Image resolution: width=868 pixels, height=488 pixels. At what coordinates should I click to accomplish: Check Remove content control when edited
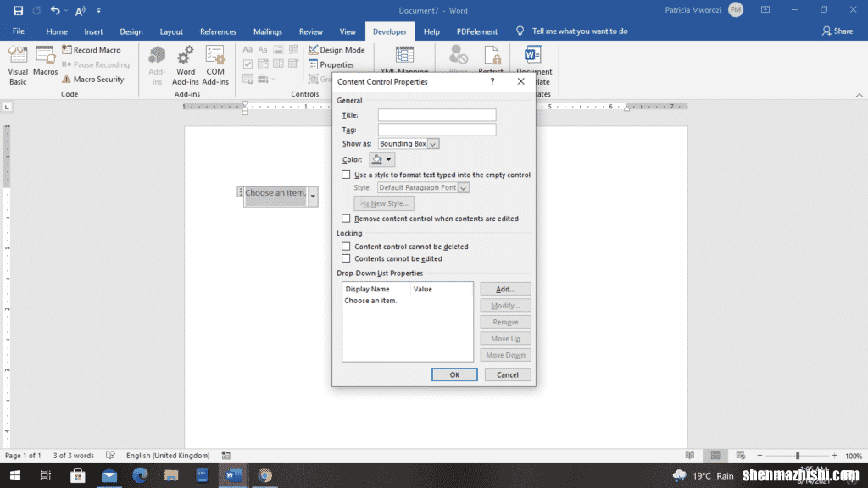point(346,218)
